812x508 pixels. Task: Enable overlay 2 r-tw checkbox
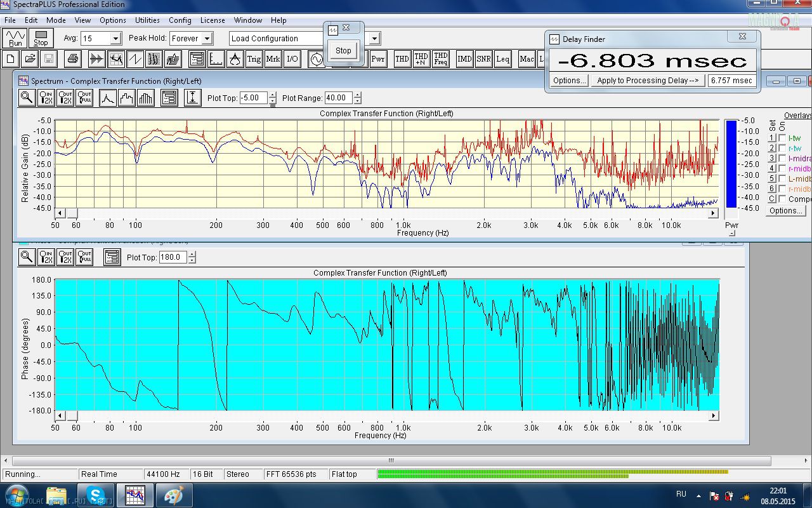tap(782, 148)
